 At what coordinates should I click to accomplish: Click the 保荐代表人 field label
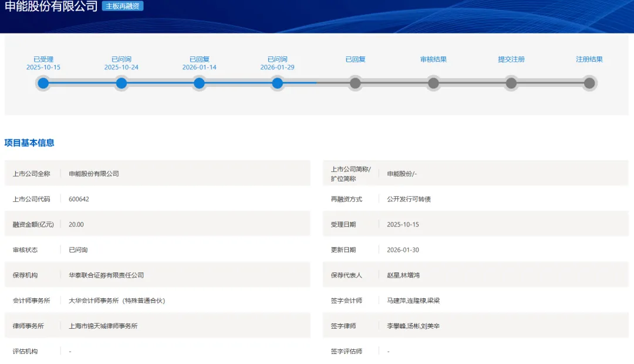click(346, 275)
